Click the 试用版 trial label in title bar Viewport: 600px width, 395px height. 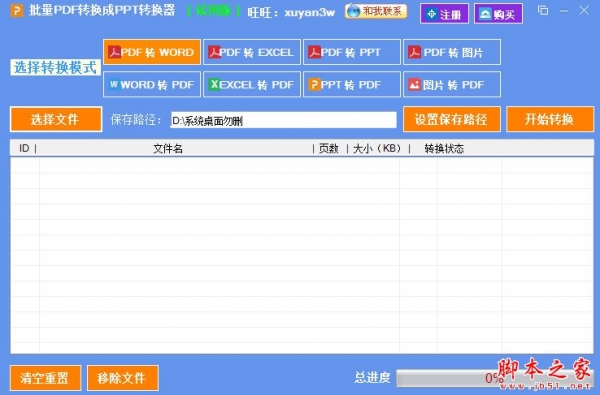214,11
